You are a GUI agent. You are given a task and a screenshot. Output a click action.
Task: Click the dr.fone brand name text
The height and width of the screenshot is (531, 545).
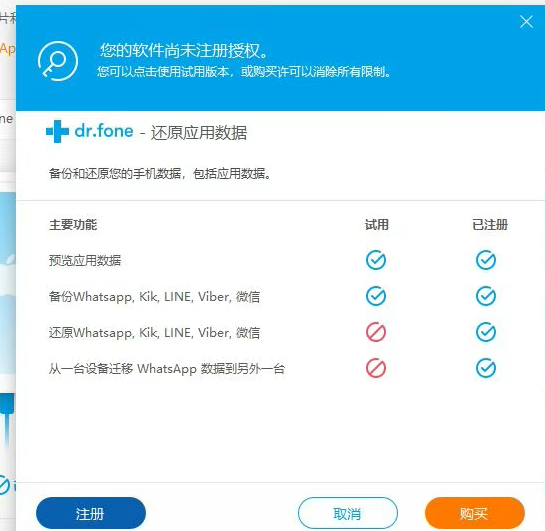coord(104,131)
